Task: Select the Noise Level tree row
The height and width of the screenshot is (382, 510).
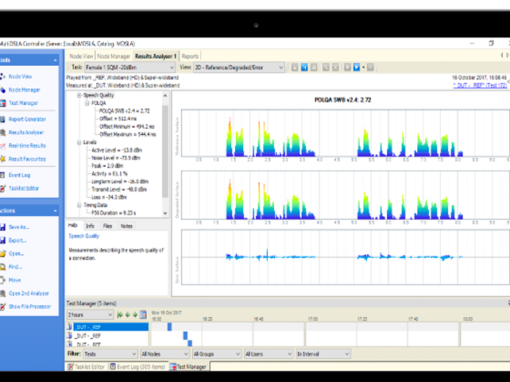Action: coord(116,158)
